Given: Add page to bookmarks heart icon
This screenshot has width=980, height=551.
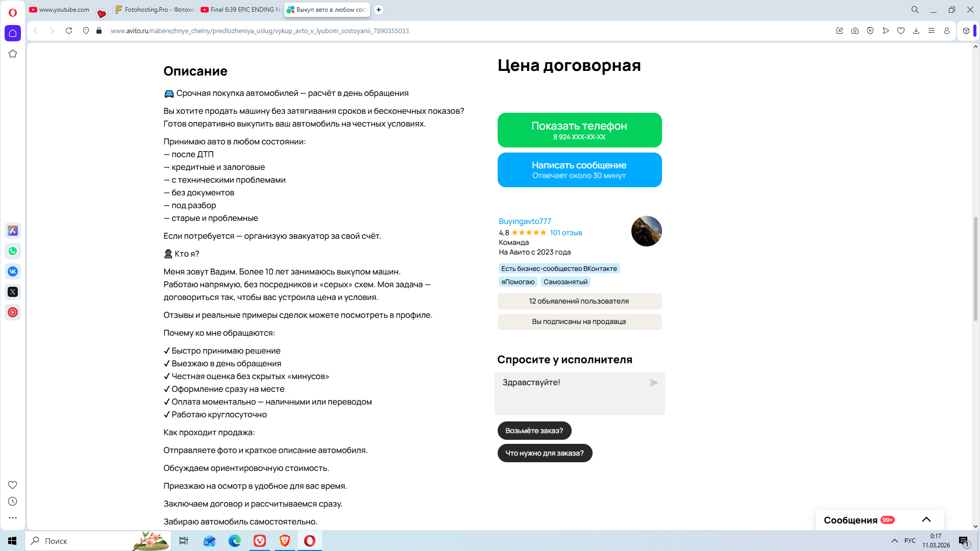Looking at the screenshot, I should click(x=901, y=31).
